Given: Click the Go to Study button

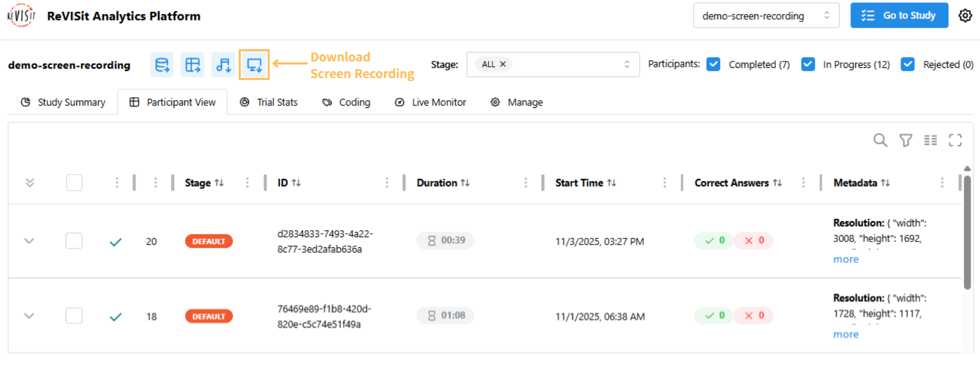Looking at the screenshot, I should [899, 15].
